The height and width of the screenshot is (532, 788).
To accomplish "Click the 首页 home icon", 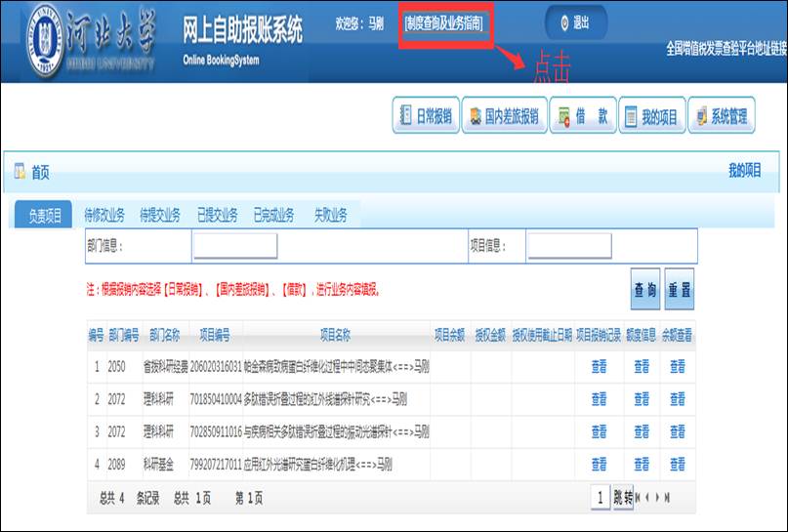I will (x=20, y=172).
